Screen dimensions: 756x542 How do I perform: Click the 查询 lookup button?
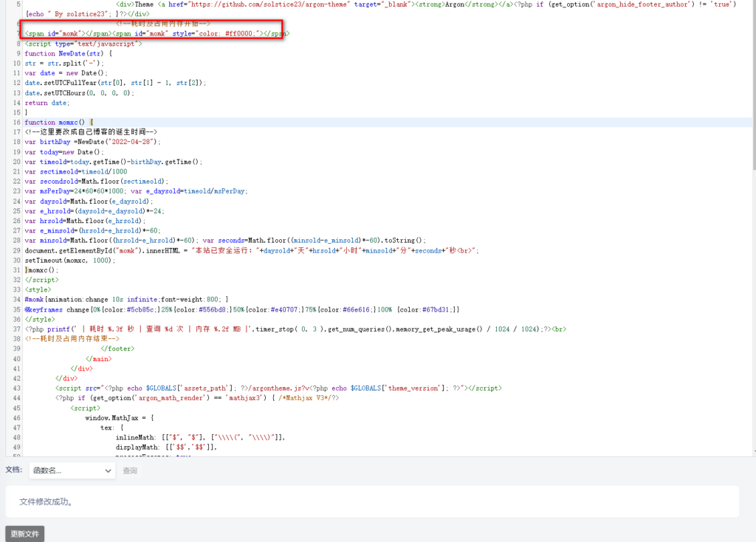coord(130,470)
